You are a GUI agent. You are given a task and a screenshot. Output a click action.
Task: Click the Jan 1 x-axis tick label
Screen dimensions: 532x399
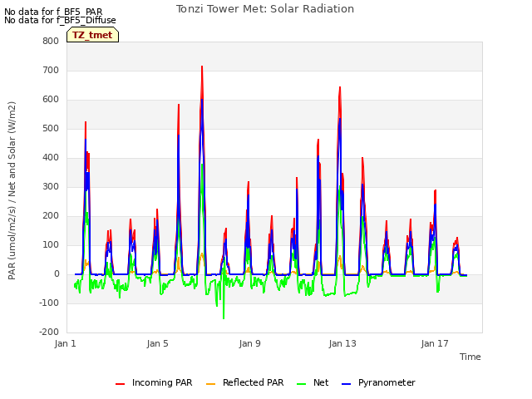click(x=65, y=343)
